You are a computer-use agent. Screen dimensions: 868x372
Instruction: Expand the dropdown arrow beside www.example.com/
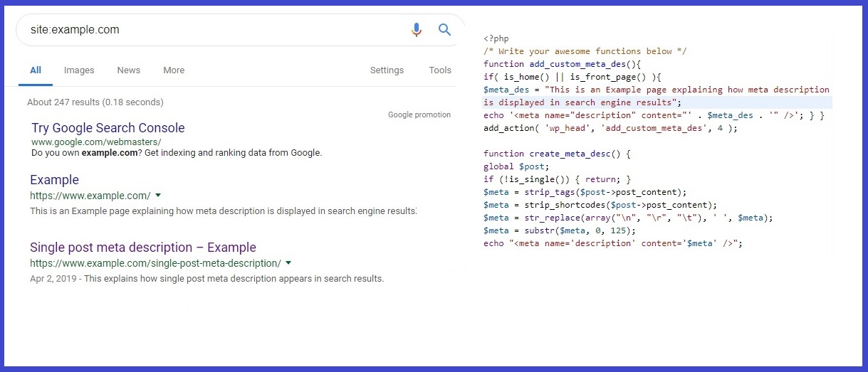coord(158,195)
